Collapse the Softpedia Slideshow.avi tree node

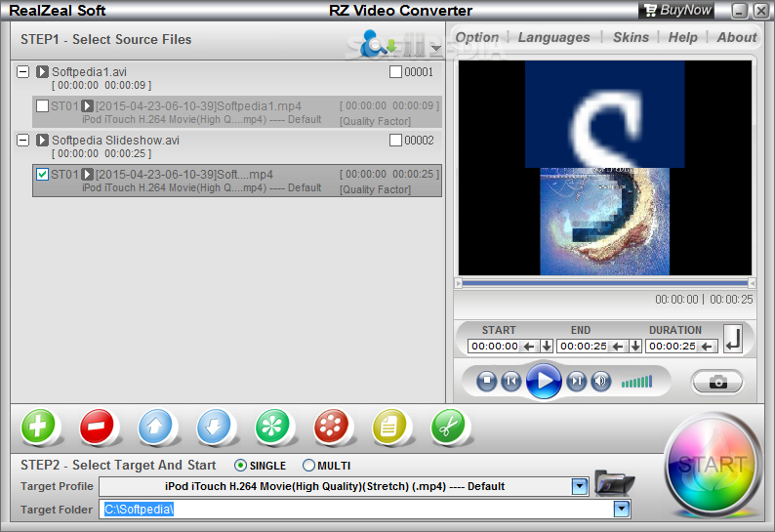pyautogui.click(x=22, y=140)
